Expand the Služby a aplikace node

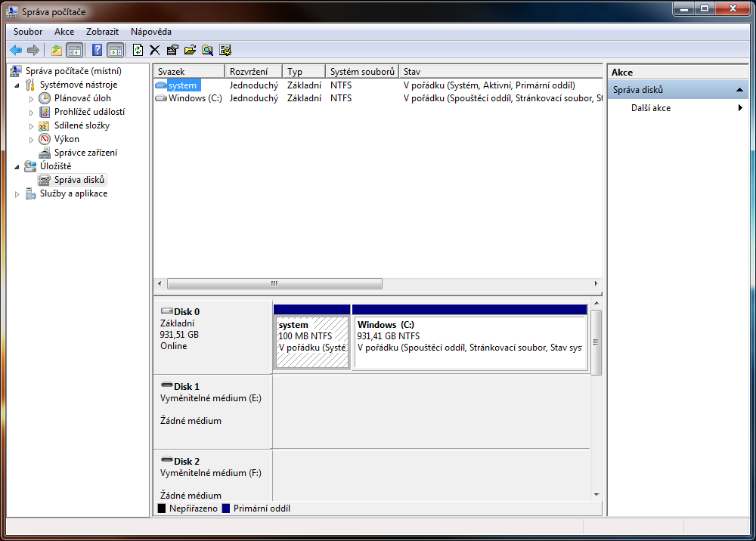point(17,194)
